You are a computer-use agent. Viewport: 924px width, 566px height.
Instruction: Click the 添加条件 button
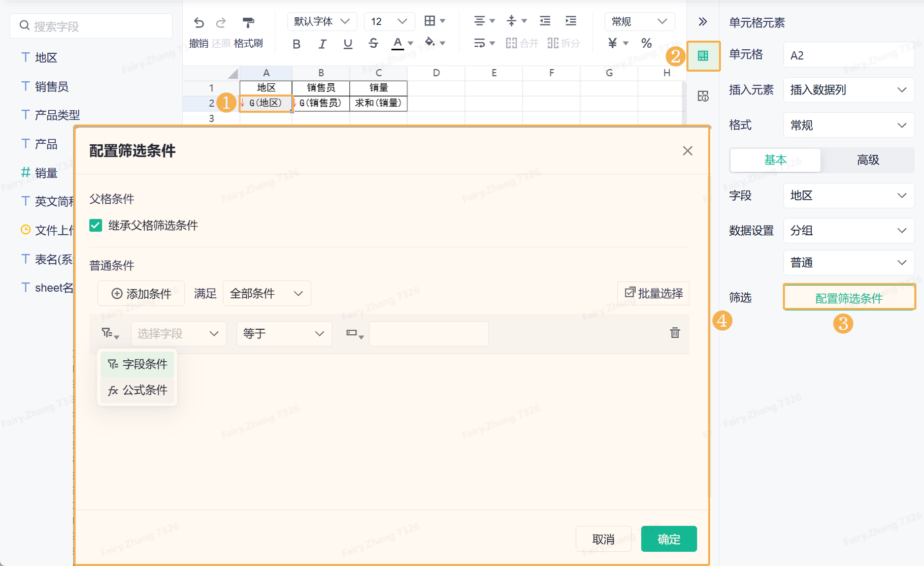[x=141, y=294]
